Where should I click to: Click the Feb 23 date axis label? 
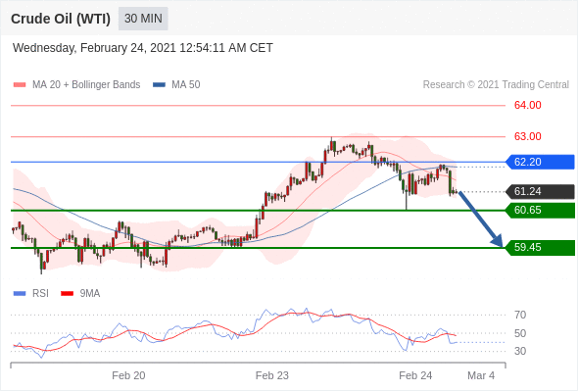coord(272,375)
